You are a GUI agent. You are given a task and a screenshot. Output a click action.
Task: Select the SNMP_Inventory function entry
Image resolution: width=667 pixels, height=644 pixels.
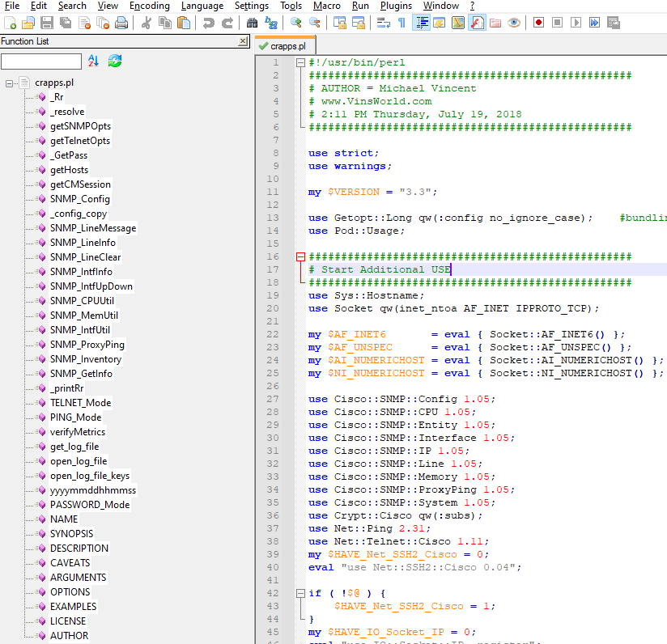tap(86, 359)
